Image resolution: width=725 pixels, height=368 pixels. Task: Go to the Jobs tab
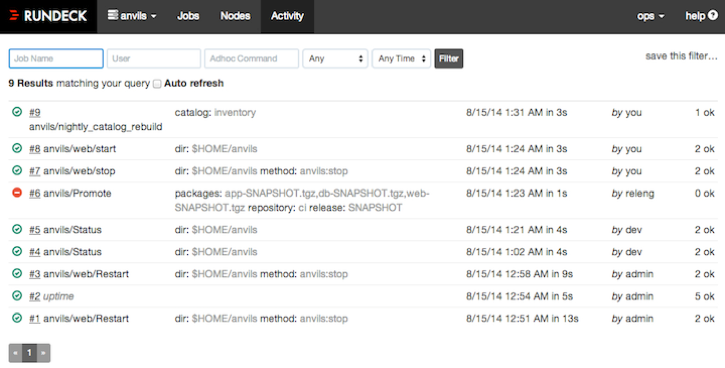click(188, 16)
